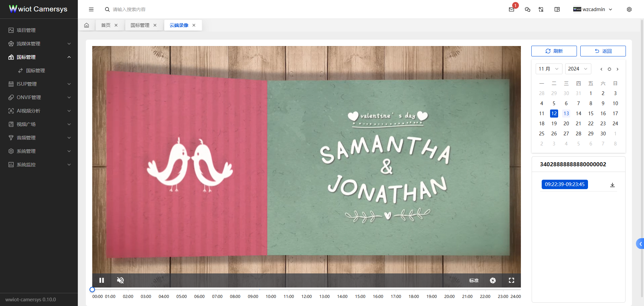Click the timeline slider handle

click(92, 290)
